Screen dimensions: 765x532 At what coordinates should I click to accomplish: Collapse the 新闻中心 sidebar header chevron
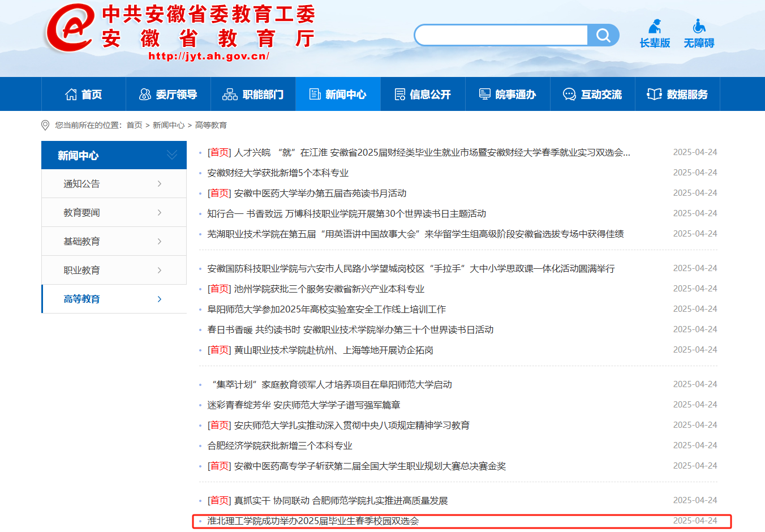click(x=171, y=155)
